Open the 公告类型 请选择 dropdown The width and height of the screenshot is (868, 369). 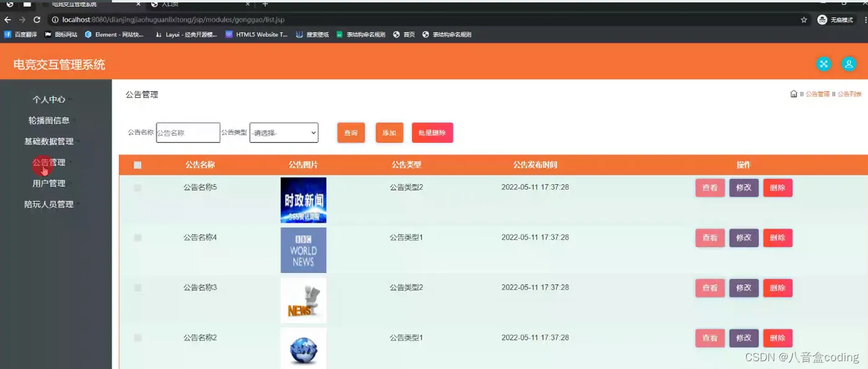click(x=284, y=133)
